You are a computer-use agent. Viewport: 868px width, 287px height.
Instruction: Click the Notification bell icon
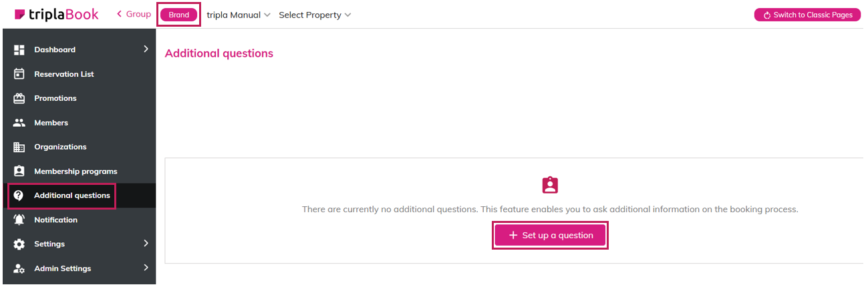(19, 220)
